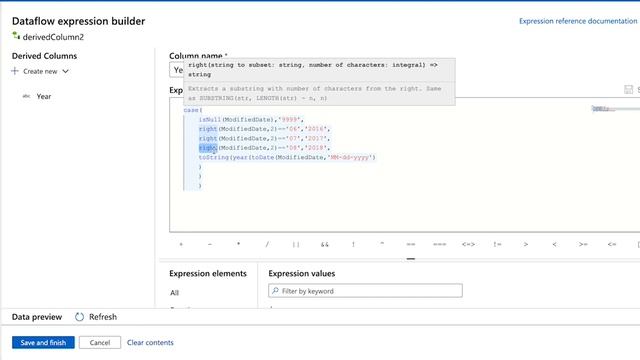Viewport: 640px width, 360px height.
Task: Click Save and finish button
Action: tap(43, 342)
